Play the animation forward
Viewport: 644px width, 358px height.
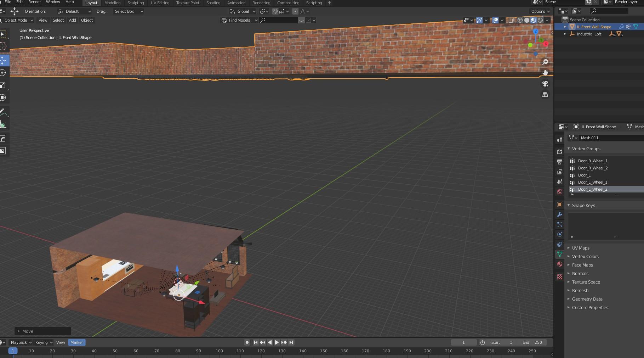point(277,342)
